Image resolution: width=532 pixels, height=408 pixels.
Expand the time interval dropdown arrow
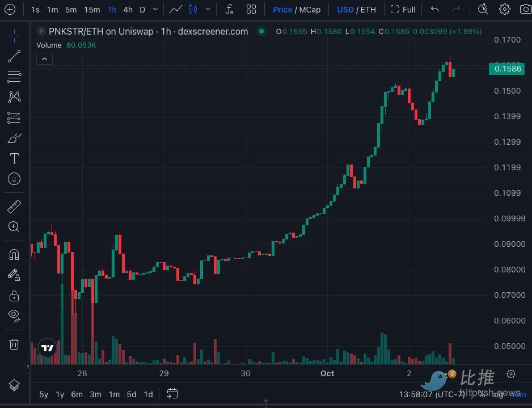[155, 10]
